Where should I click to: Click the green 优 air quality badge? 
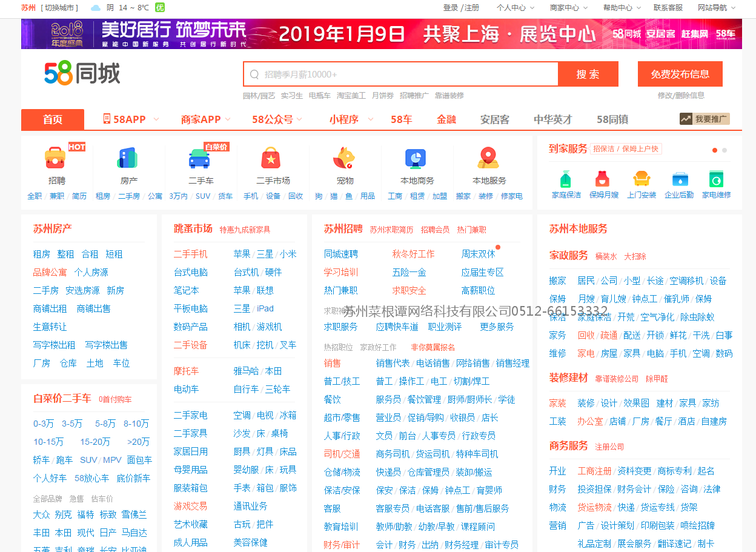[x=160, y=8]
